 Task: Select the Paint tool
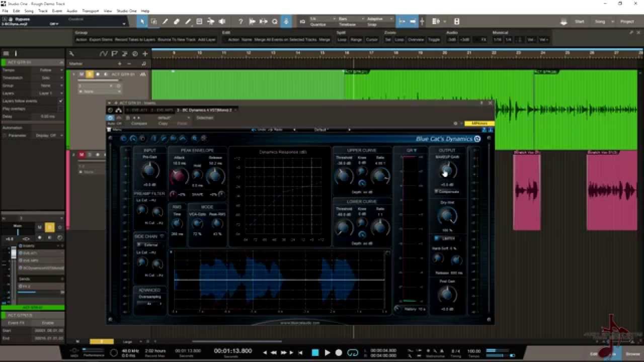[188, 22]
